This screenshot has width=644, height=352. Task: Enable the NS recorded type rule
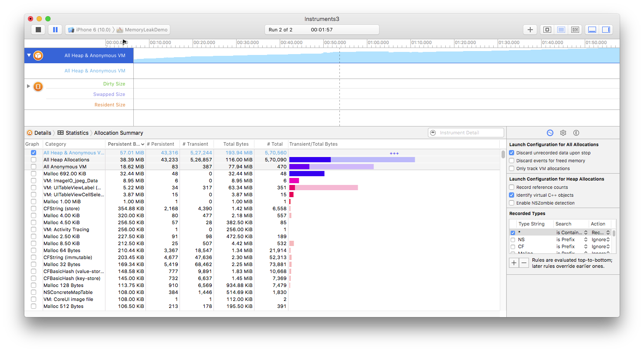[513, 239]
